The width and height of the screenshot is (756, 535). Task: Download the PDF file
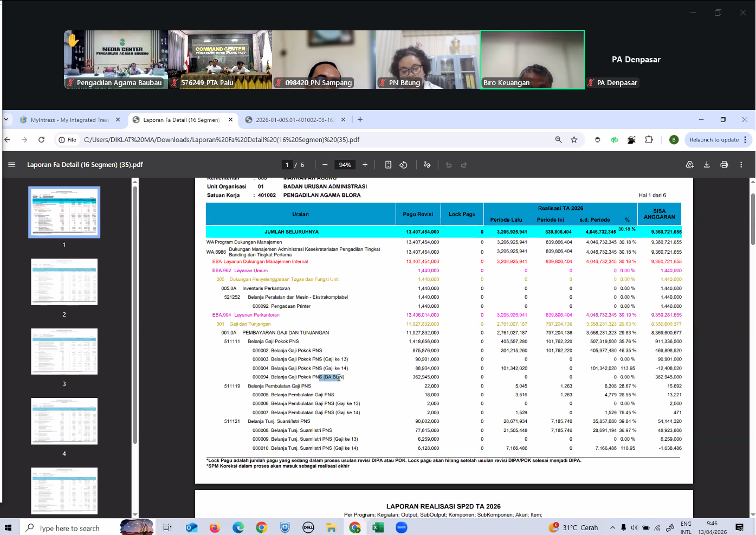pyautogui.click(x=707, y=165)
